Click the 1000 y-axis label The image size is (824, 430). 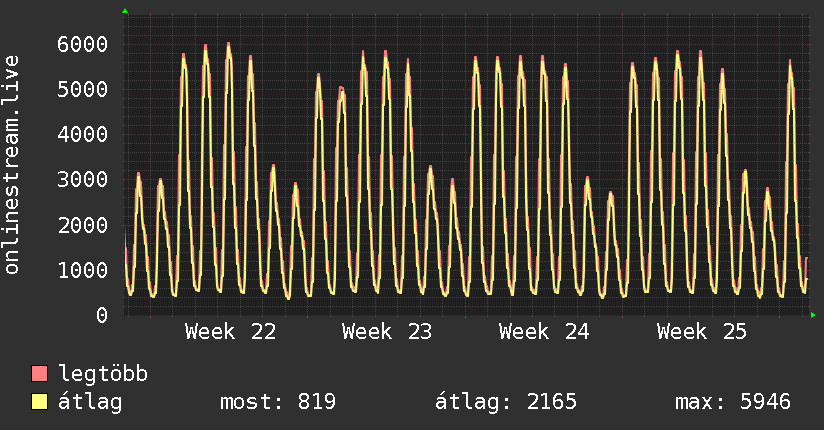pos(83,271)
